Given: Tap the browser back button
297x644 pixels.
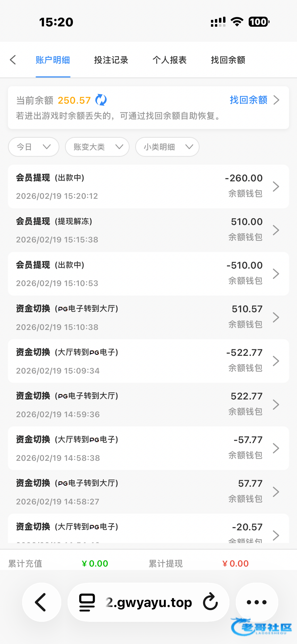Looking at the screenshot, I should [x=41, y=602].
